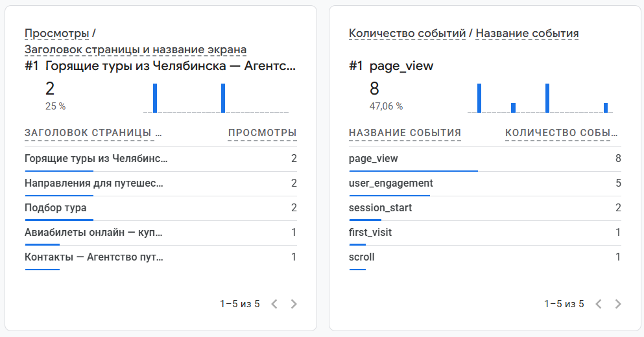Viewport: 644px width, 337px height.
Task: Click the 47,06 % share value
Action: coord(386,106)
